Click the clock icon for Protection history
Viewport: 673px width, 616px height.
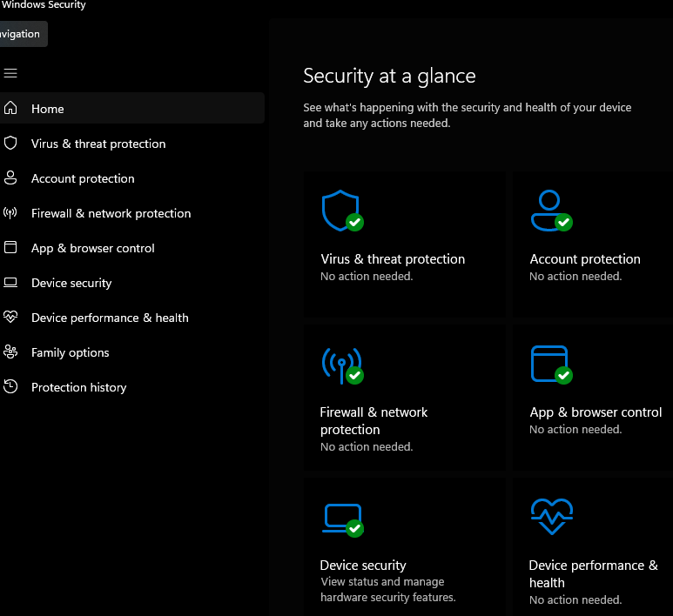pyautogui.click(x=10, y=386)
